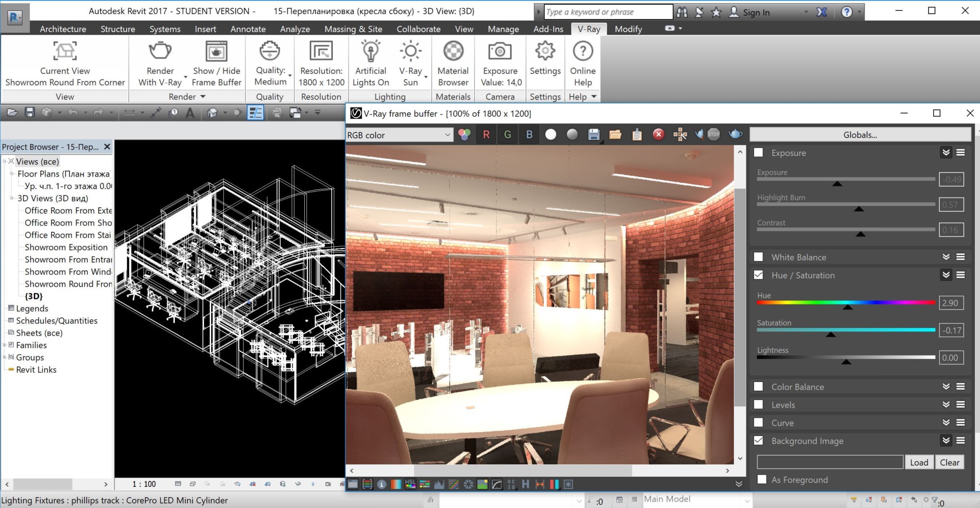This screenshot has height=508, width=980.
Task: Click background image icon in bottom toolbar
Action: pos(483,484)
